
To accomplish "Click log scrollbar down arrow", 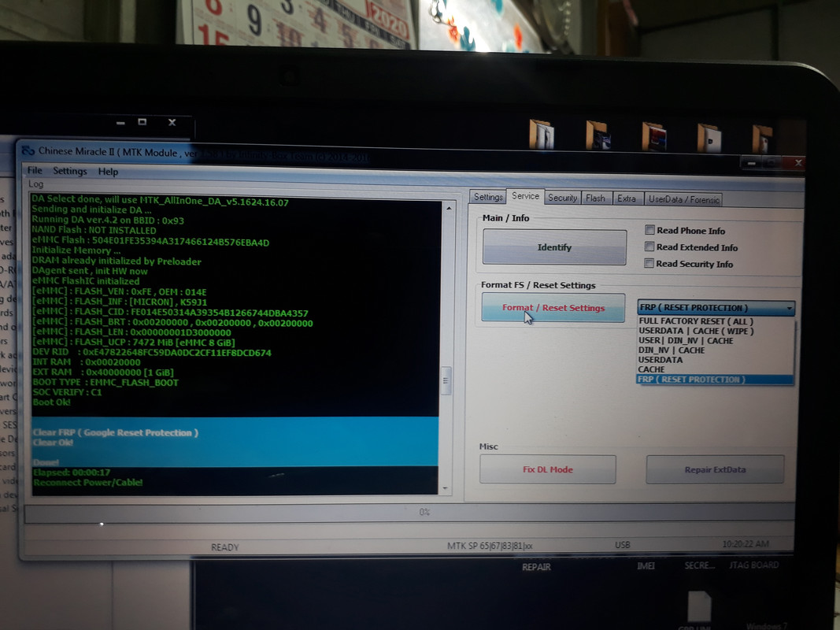I will coord(445,488).
